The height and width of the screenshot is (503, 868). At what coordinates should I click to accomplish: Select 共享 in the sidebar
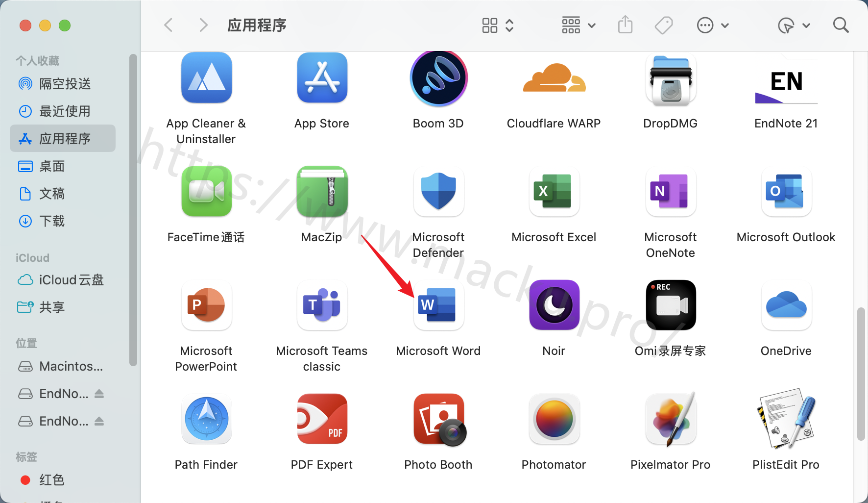(x=63, y=307)
